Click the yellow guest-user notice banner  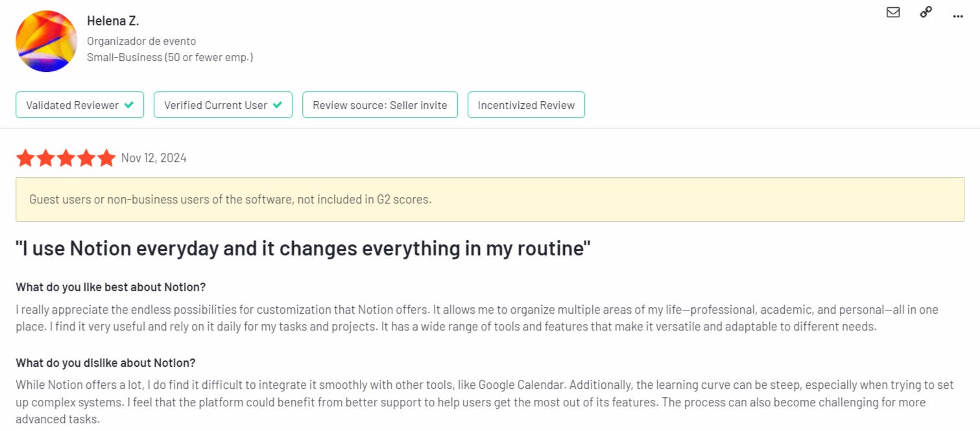pos(490,199)
